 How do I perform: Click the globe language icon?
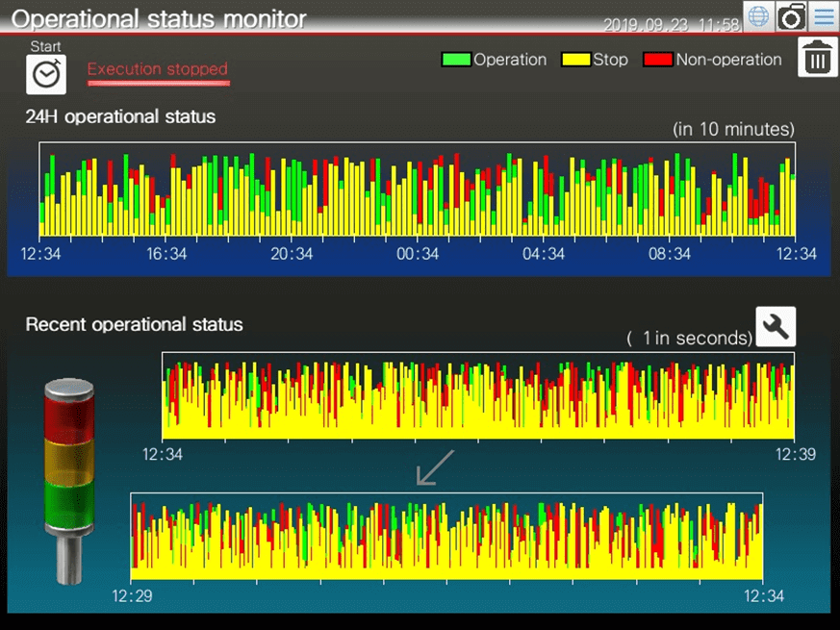pyautogui.click(x=759, y=16)
